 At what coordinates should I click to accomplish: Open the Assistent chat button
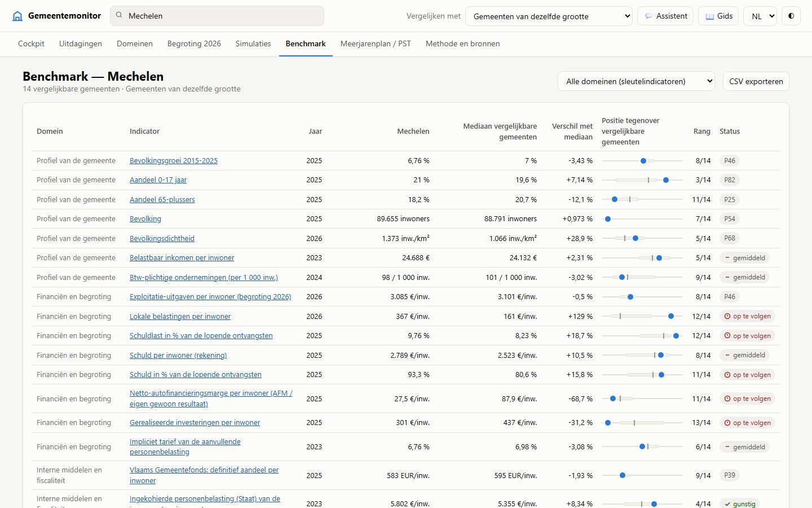pyautogui.click(x=665, y=16)
